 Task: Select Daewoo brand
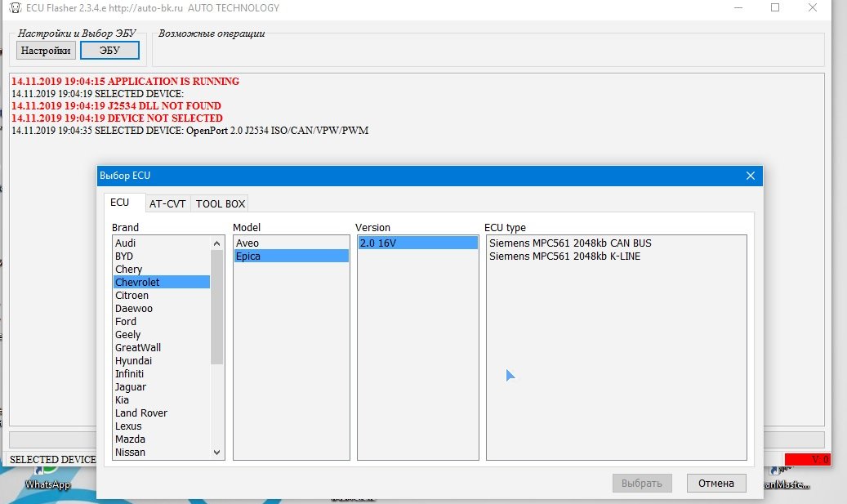pos(162,309)
